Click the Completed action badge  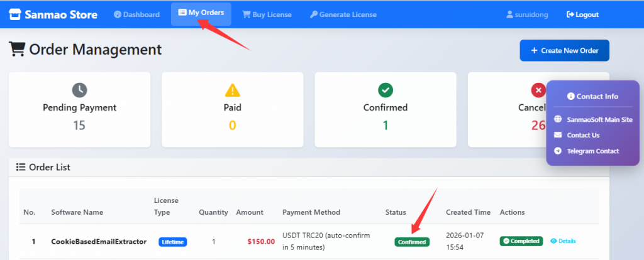[521, 241]
